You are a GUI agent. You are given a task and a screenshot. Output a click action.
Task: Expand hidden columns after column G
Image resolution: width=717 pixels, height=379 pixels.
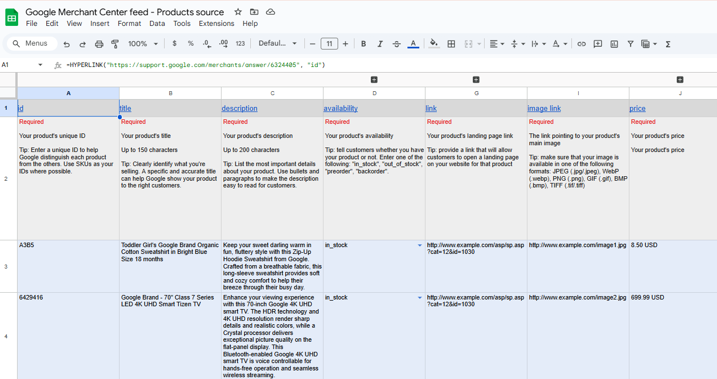pos(476,80)
